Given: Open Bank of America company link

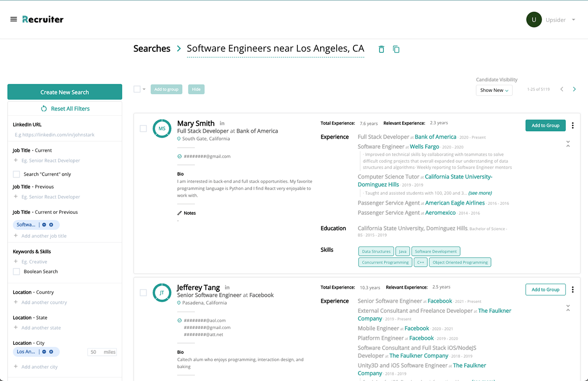Looking at the screenshot, I should pyautogui.click(x=435, y=137).
